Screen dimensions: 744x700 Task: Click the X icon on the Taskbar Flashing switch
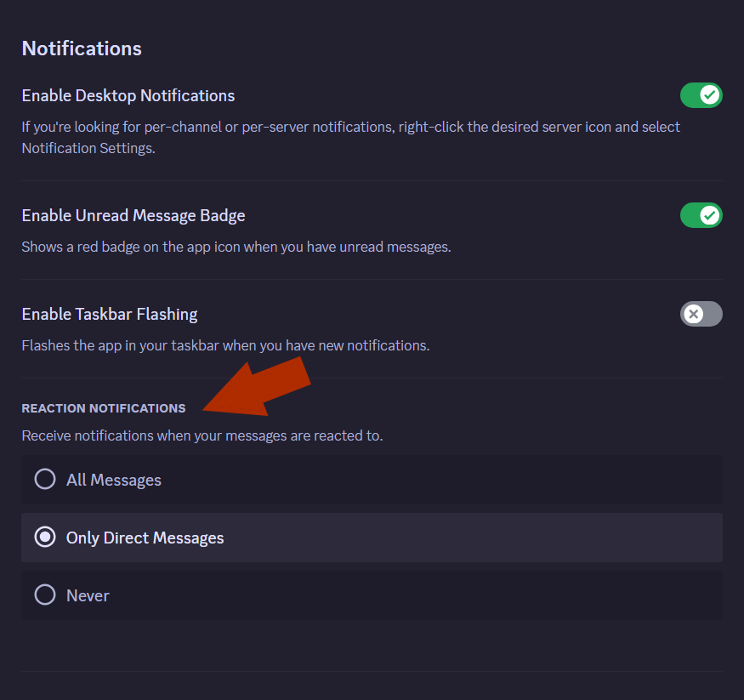click(693, 314)
